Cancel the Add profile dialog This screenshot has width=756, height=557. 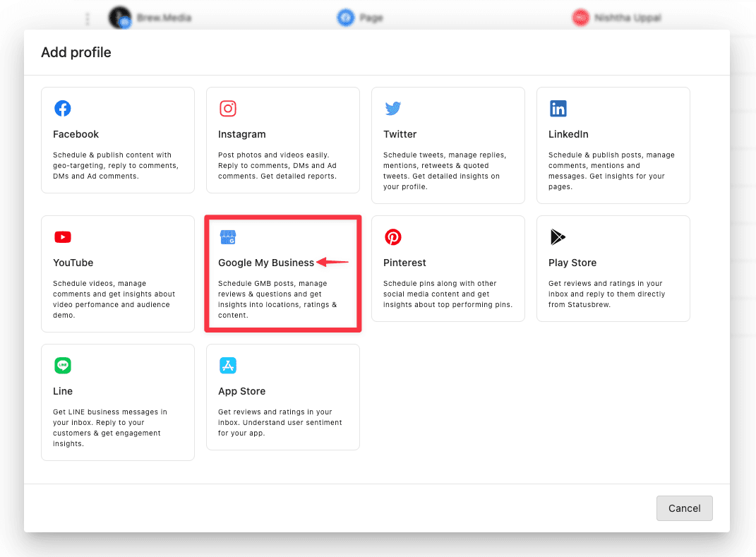tap(684, 508)
